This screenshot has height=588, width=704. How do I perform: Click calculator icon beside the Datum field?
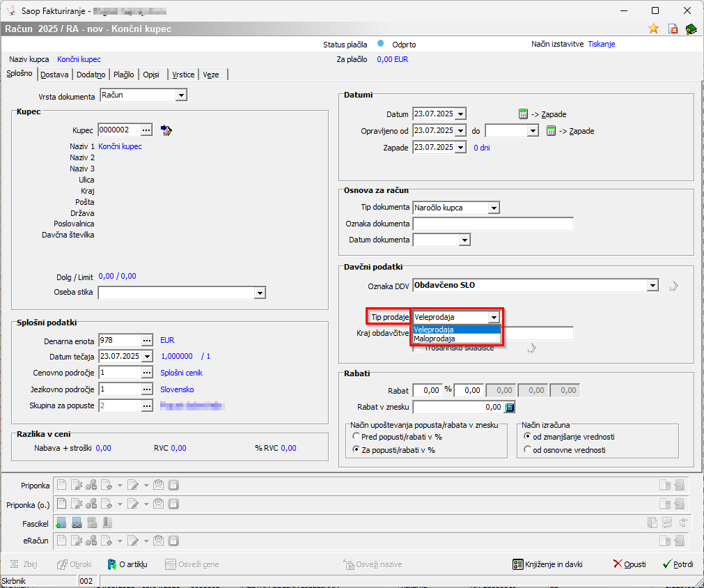[523, 114]
